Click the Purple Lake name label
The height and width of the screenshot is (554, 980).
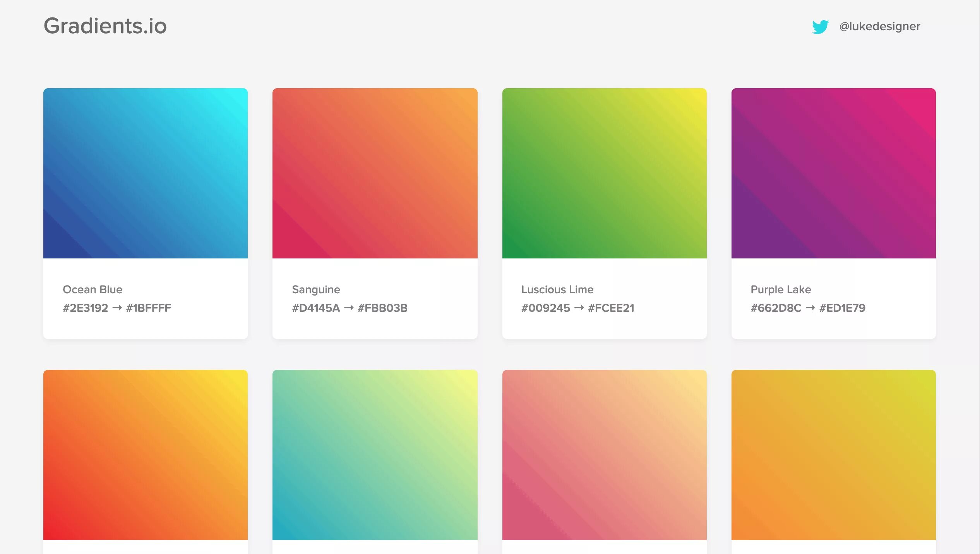point(781,290)
